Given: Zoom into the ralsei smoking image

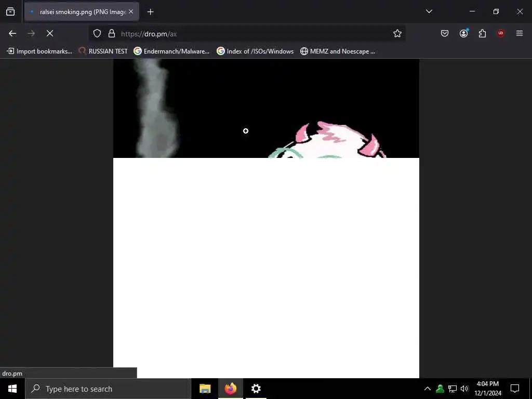Looking at the screenshot, I should point(266,218).
